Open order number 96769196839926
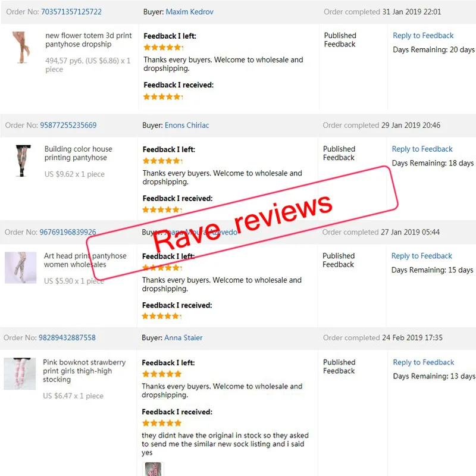Viewport: 476px width, 476px height. (68, 232)
